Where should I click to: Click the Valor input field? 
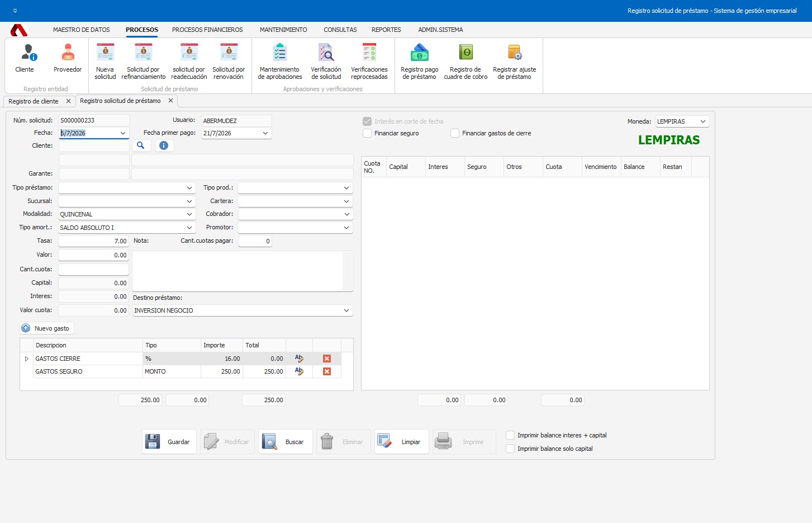click(x=94, y=255)
